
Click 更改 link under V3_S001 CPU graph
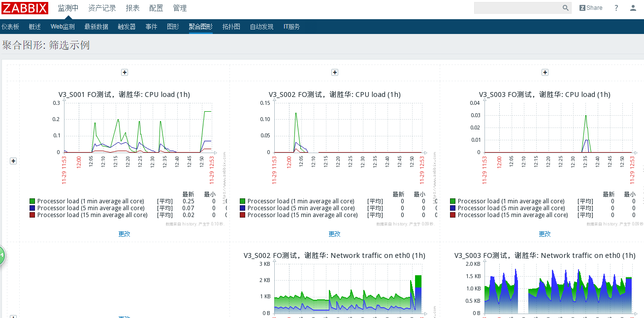coord(125,234)
